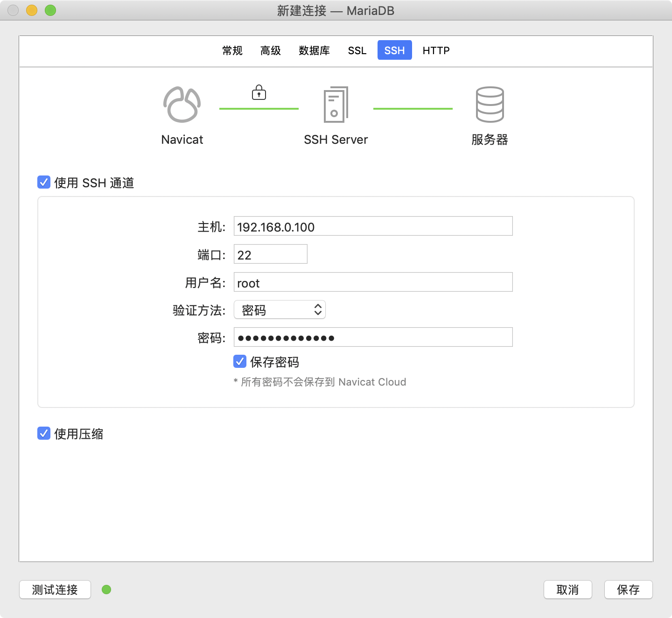Click the padlock icon above the tunnel line
Image resolution: width=672 pixels, height=618 pixels.
coord(259,92)
